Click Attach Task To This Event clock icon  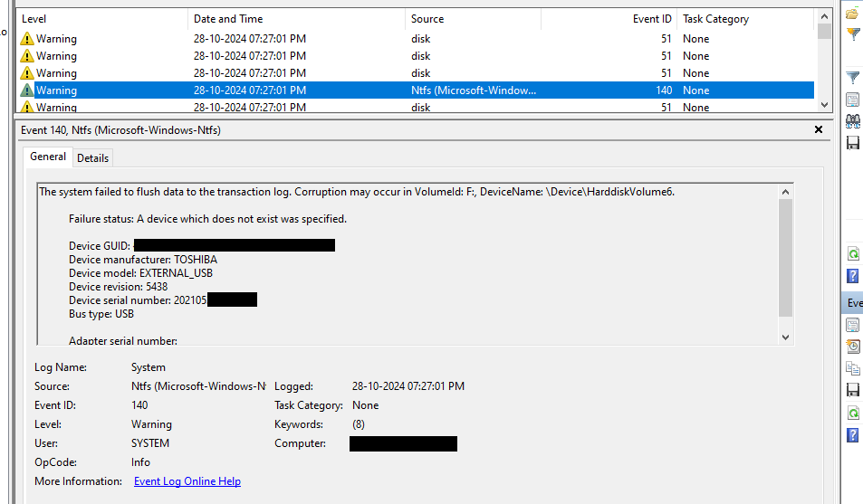click(x=852, y=346)
